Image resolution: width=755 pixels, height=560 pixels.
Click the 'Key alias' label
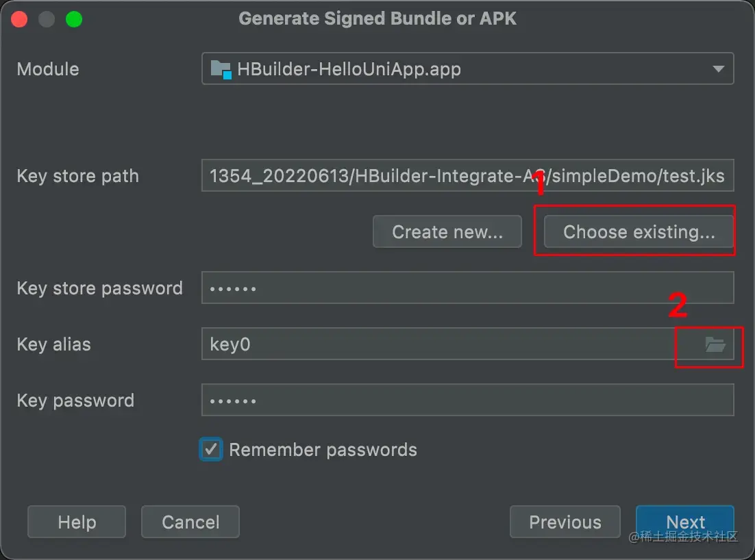click(54, 344)
